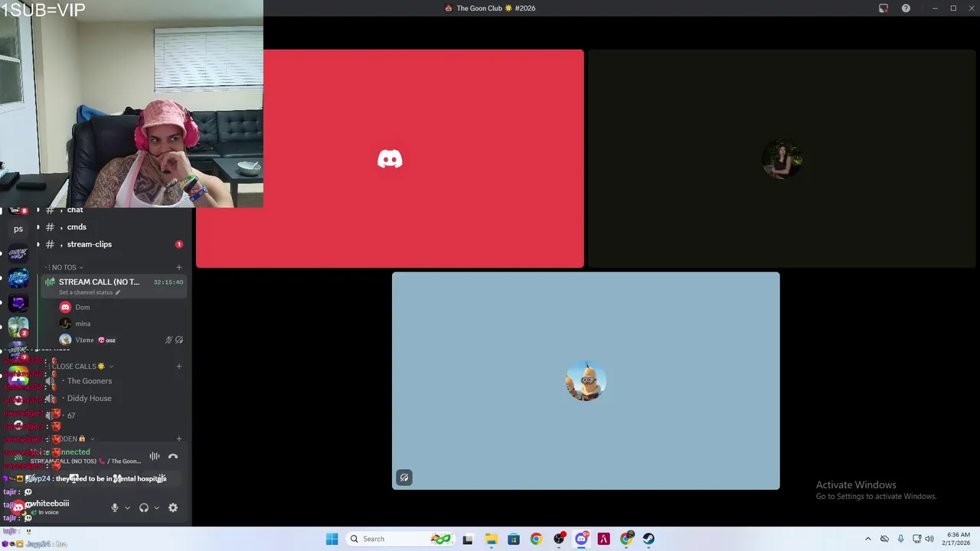
Task: Click Set a channel status
Action: point(90,292)
